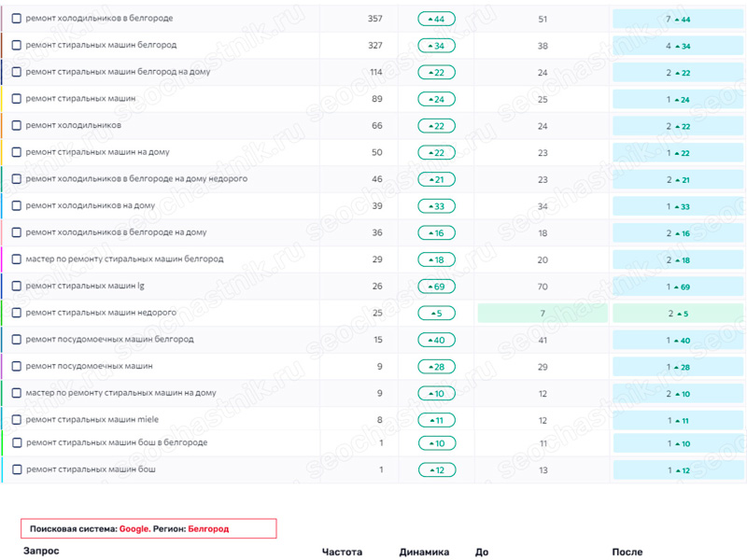The height and width of the screenshot is (560, 747).
Task: Click the +12 dynamics badge in last row
Action: pyautogui.click(x=437, y=470)
